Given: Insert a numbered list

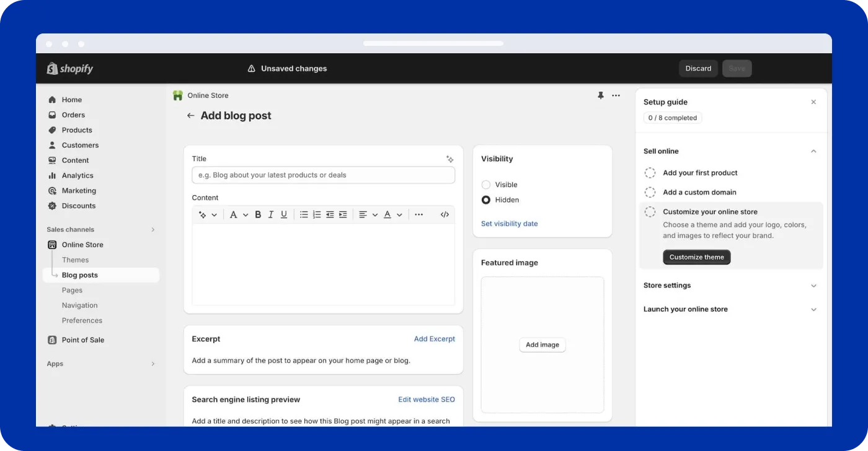Looking at the screenshot, I should pyautogui.click(x=317, y=214).
